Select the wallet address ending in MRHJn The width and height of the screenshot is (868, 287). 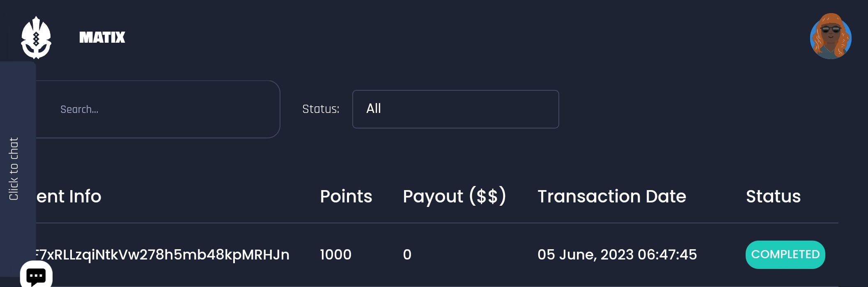tap(163, 255)
